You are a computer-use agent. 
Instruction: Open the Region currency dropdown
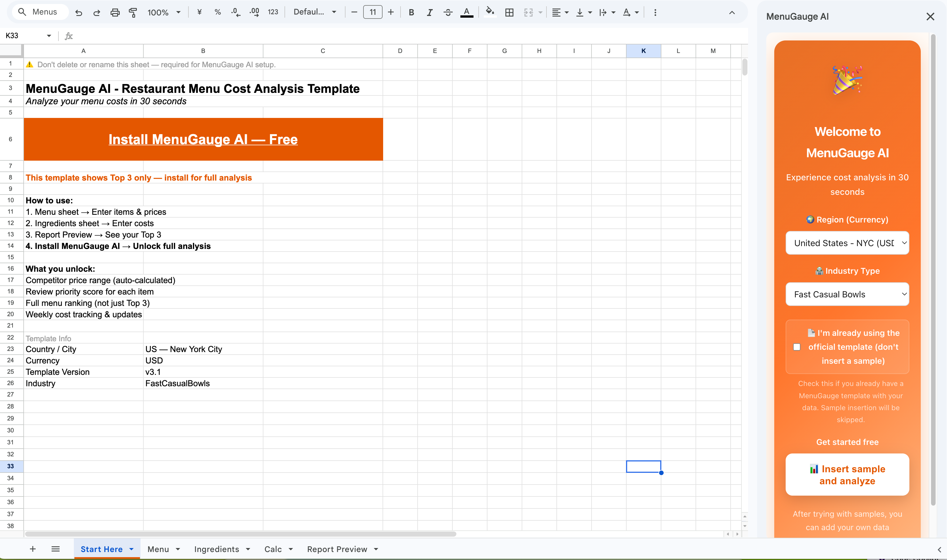(x=847, y=243)
